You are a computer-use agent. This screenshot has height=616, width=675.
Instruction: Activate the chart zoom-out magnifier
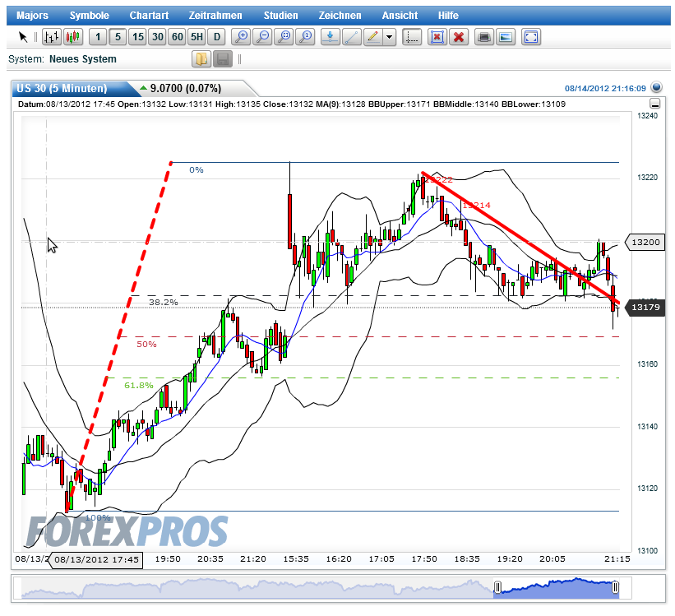point(262,37)
